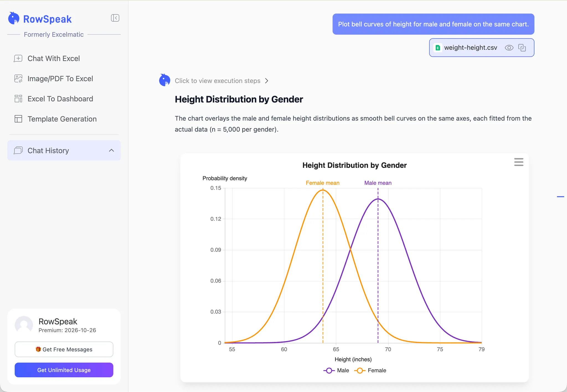
Task: Open Excel To Dashboard
Action: 64,99
